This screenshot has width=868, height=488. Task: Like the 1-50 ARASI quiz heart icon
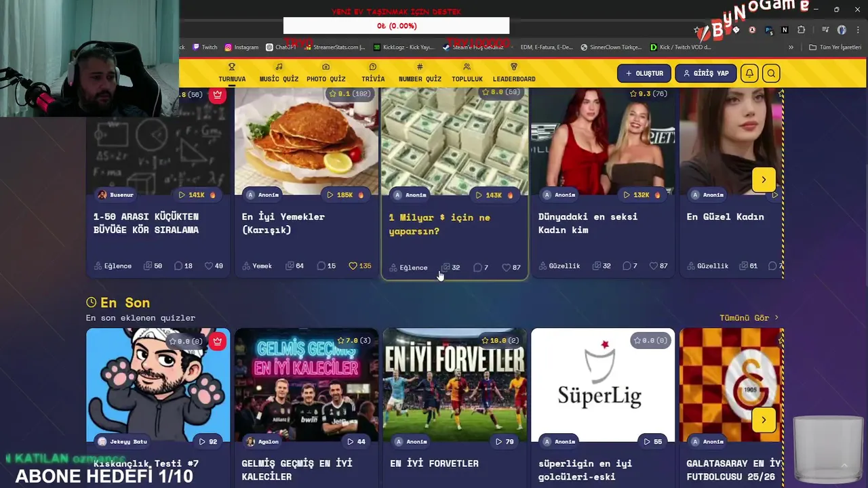point(209,266)
